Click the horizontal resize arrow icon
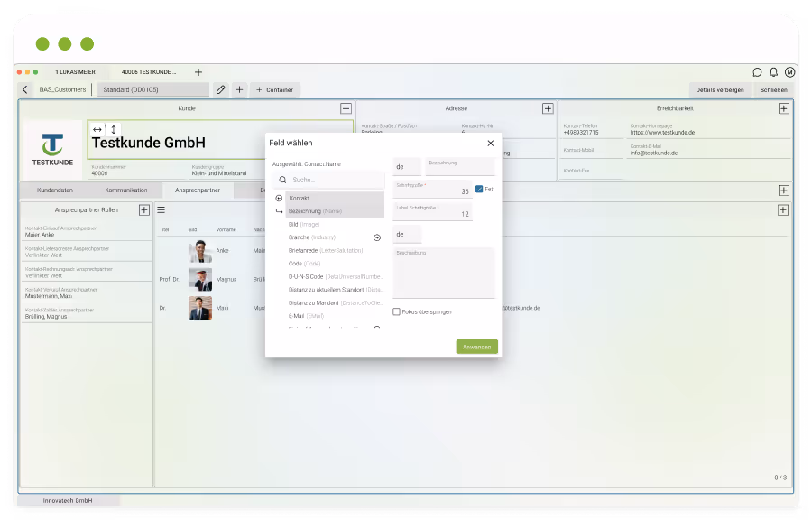Image resolution: width=812 pixels, height=520 pixels. [x=97, y=129]
